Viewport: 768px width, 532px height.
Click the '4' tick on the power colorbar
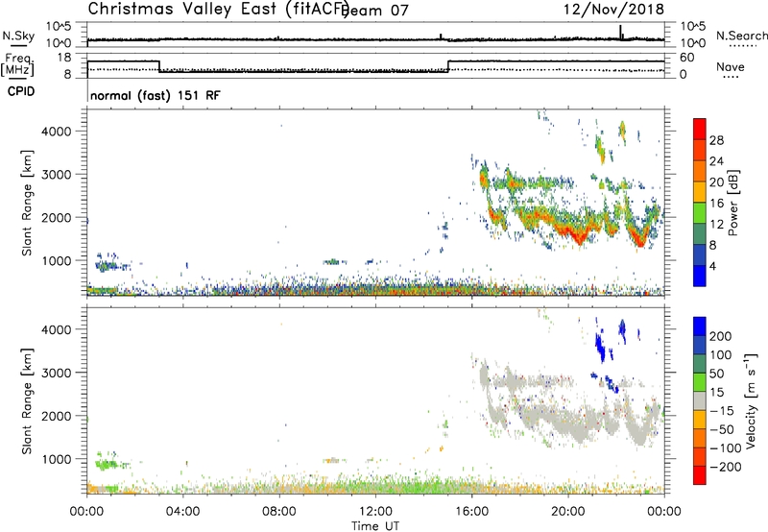pyautogui.click(x=713, y=266)
